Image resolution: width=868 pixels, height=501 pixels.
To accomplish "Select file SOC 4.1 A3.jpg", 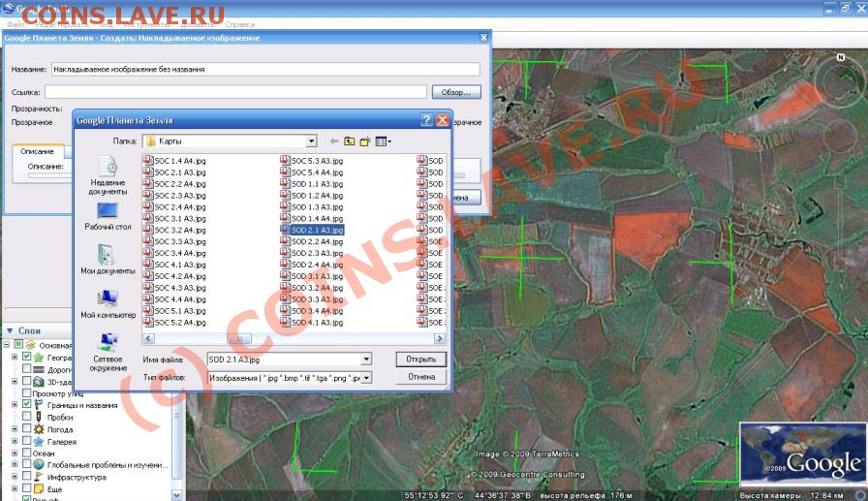I will point(174,265).
